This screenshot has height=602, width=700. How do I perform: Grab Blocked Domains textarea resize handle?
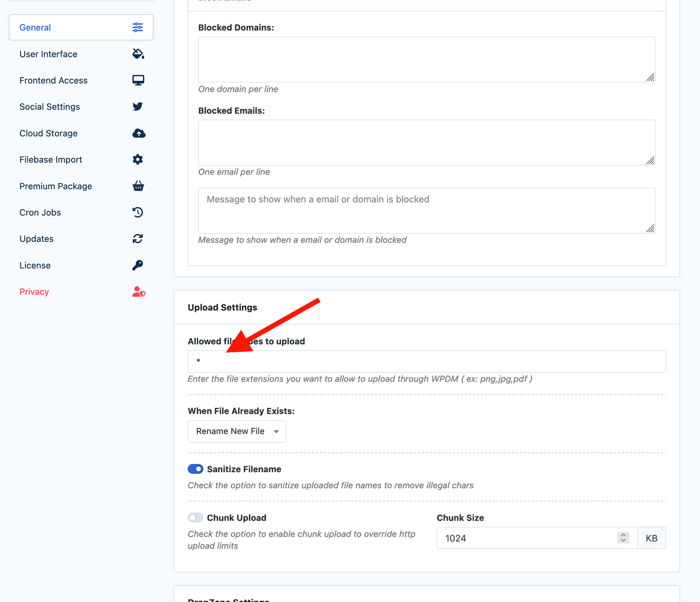pos(650,77)
